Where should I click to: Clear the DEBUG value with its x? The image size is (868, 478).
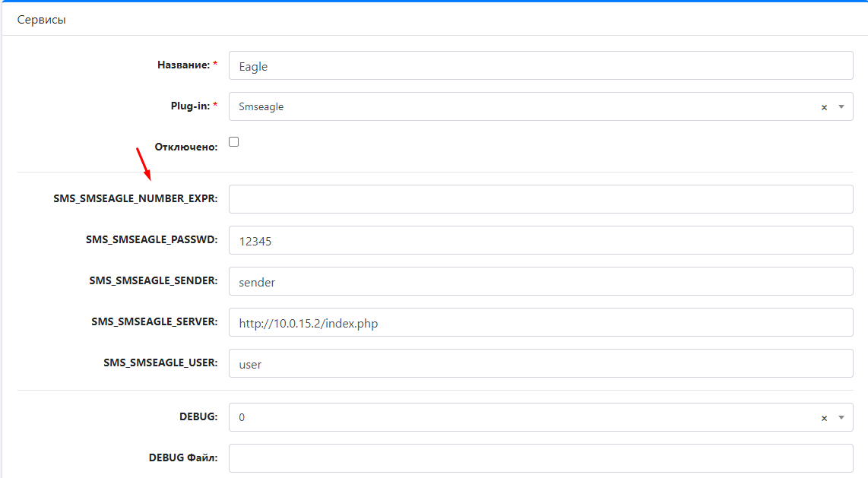[x=824, y=418]
